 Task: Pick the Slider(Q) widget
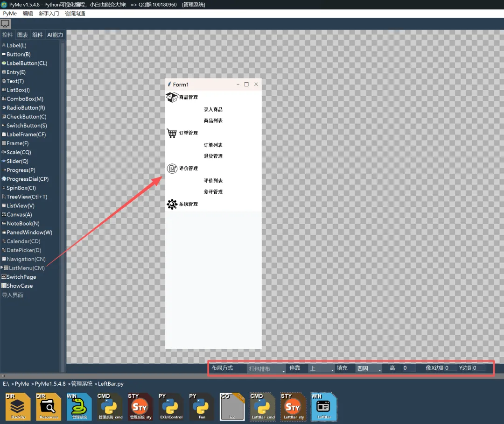(x=15, y=161)
